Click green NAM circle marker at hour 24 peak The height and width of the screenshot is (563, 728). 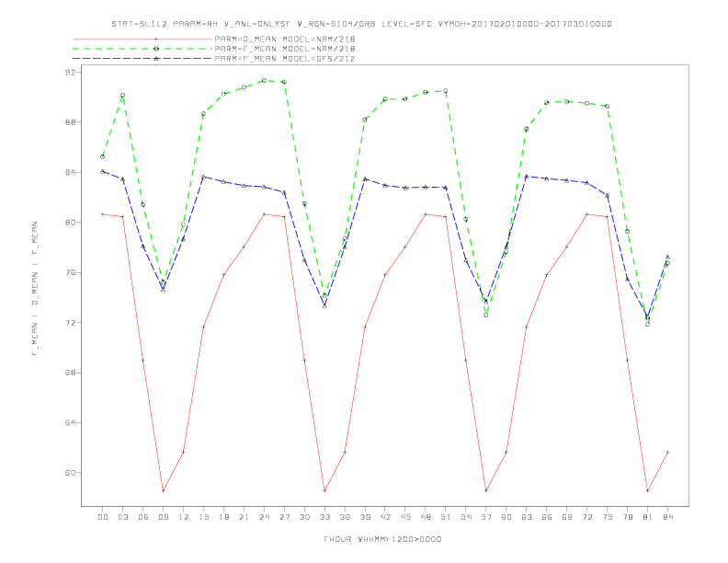[264, 80]
